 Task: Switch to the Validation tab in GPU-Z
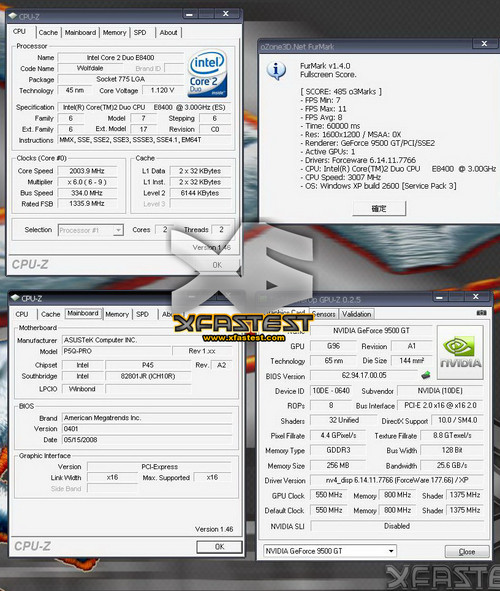point(356,314)
